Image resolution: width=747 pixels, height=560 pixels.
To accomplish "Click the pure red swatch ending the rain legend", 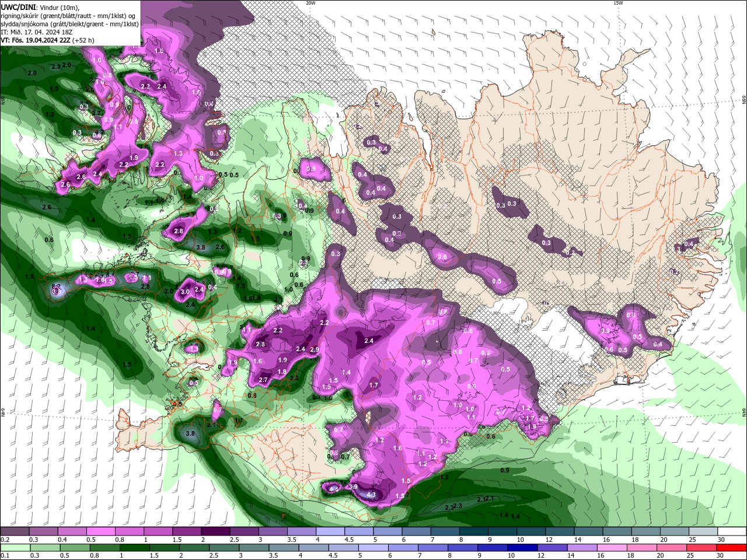I will (x=732, y=548).
